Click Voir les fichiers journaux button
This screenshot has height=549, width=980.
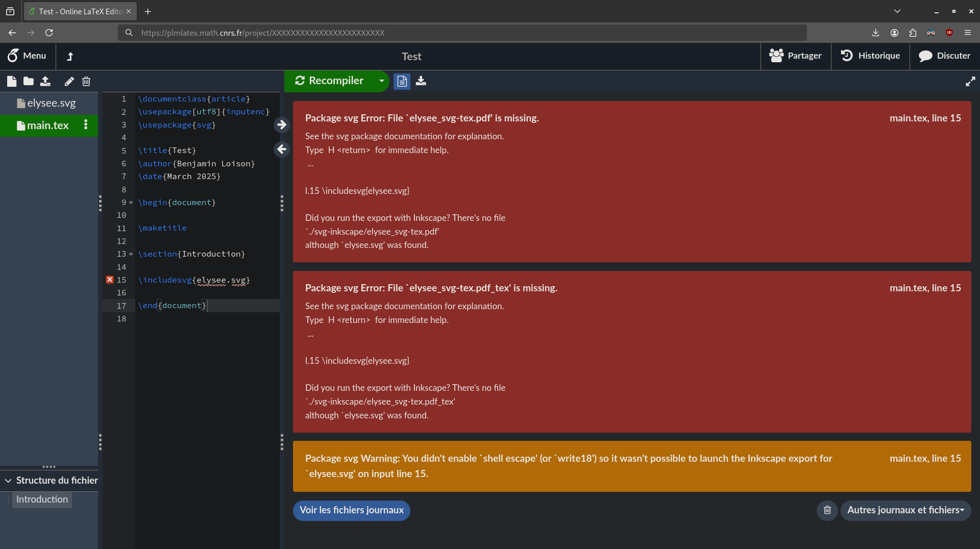351,510
